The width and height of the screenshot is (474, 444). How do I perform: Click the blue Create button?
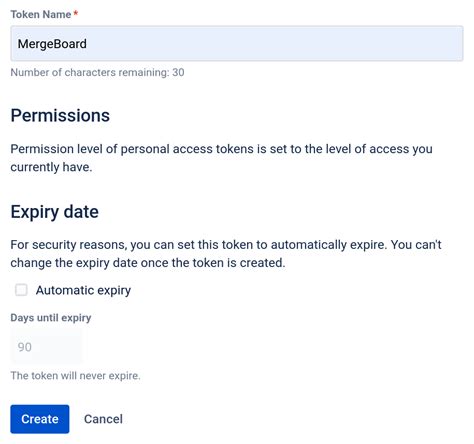tap(40, 419)
